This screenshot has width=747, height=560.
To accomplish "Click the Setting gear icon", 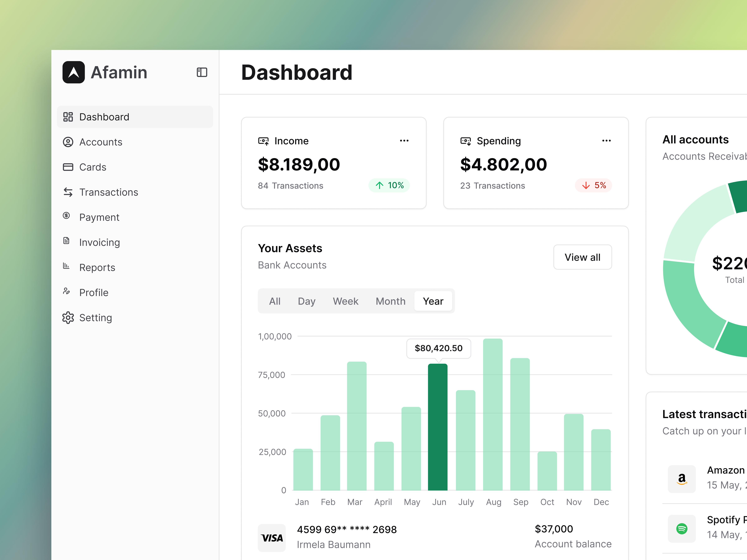I will 68,318.
